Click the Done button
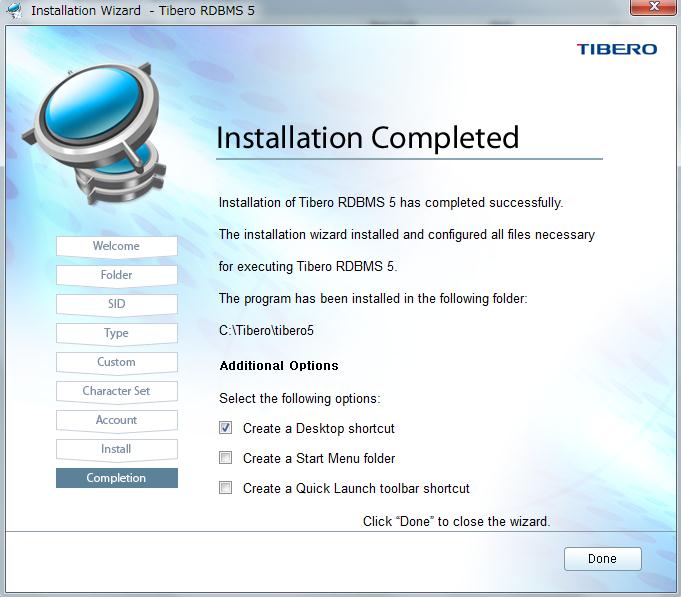Viewport: 681px width, 597px height. click(602, 558)
